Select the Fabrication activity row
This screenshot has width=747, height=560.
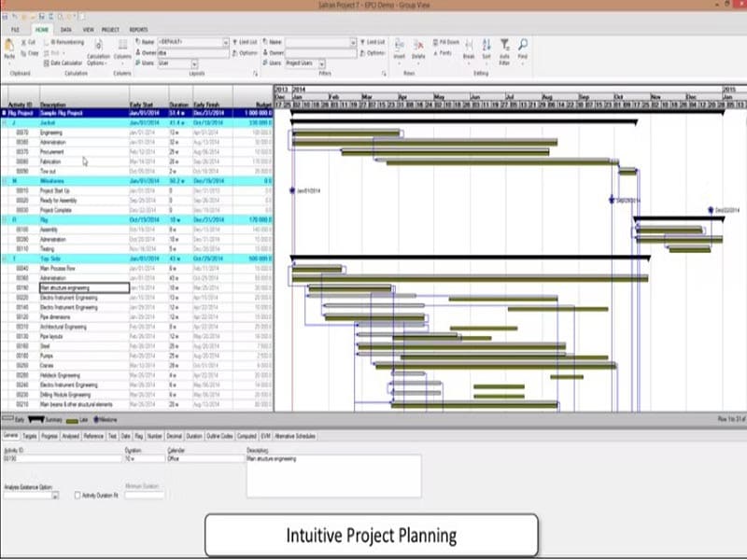click(136, 161)
